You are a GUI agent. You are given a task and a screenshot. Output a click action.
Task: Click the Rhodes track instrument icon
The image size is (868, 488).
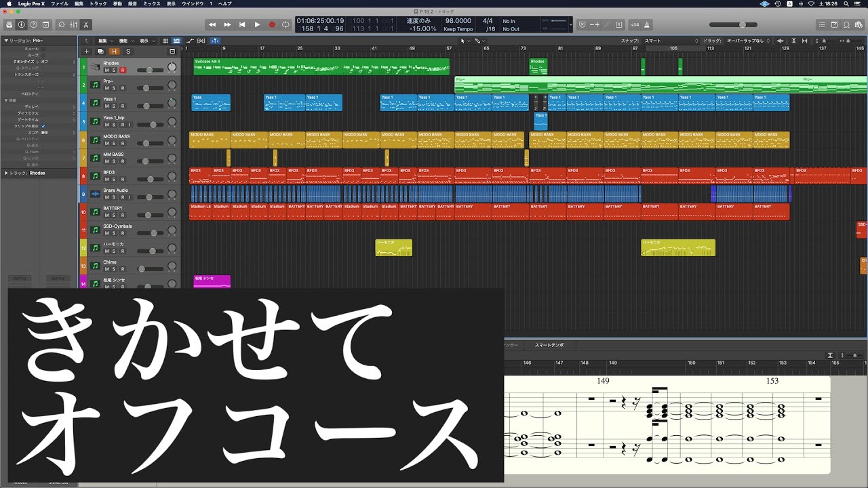pyautogui.click(x=95, y=66)
